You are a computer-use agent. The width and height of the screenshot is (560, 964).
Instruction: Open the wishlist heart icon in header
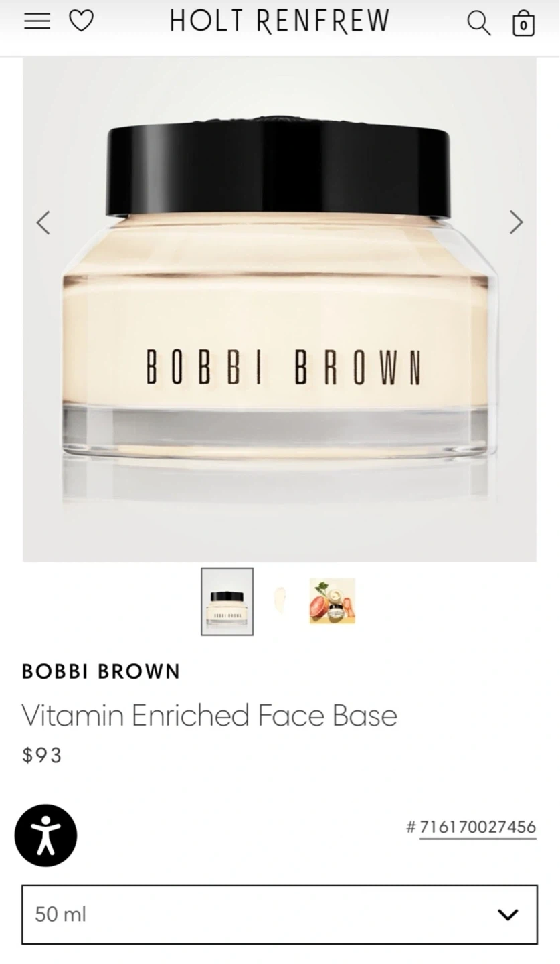coord(82,21)
